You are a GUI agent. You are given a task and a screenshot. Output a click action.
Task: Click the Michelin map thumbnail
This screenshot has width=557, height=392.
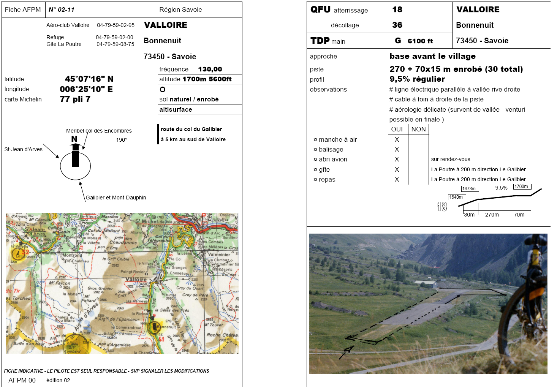coord(122,283)
